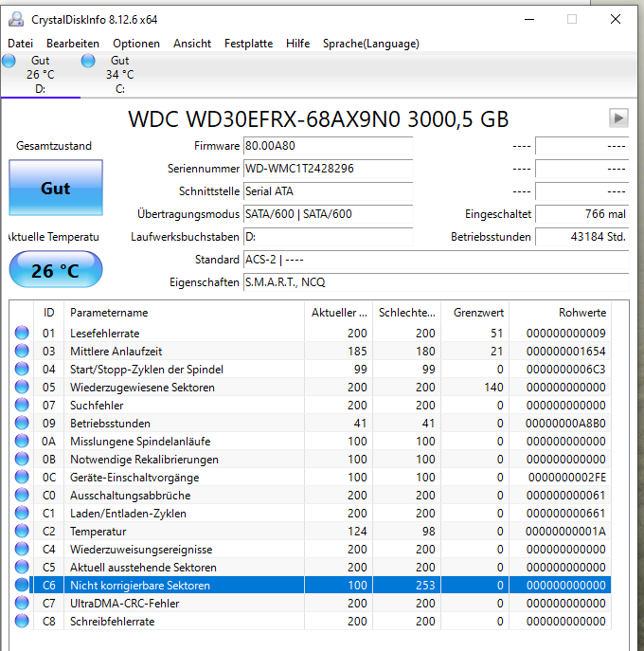
Task: Open the Hilfe menu
Action: (297, 44)
